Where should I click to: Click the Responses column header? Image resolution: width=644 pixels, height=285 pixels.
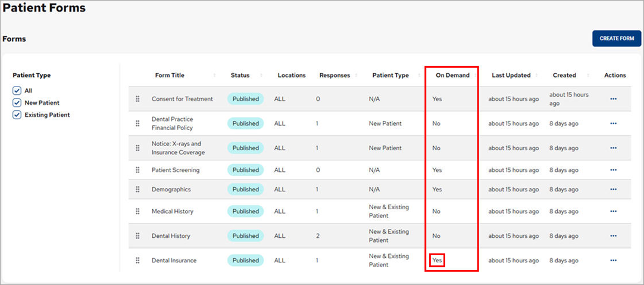334,76
